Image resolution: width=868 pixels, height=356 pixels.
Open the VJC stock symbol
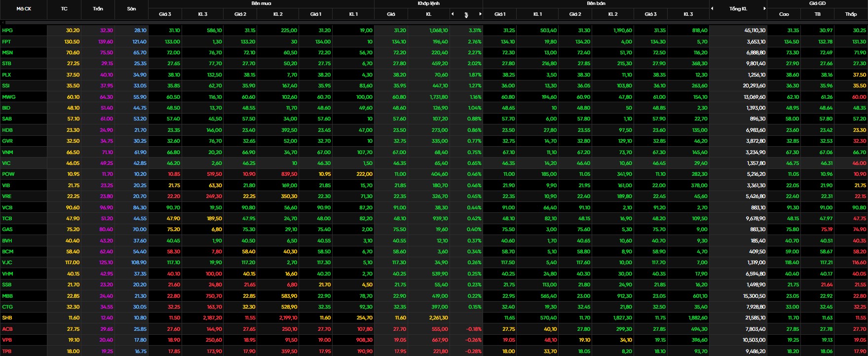(x=7, y=263)
